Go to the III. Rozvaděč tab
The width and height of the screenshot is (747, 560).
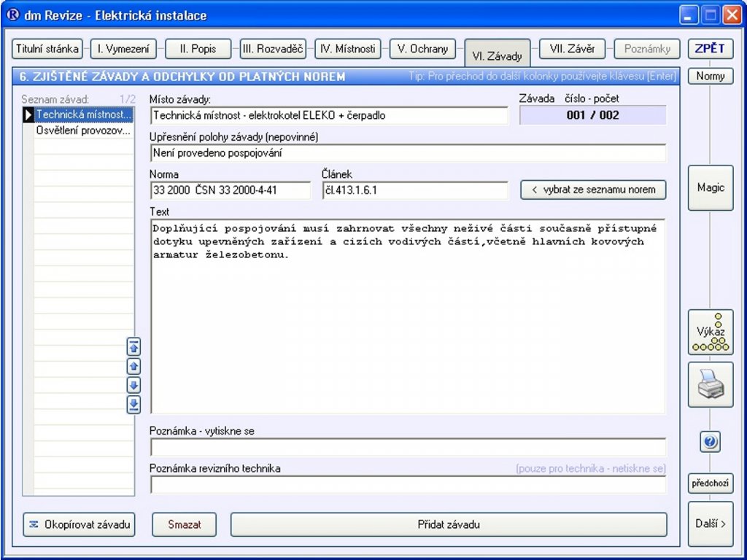tap(274, 49)
